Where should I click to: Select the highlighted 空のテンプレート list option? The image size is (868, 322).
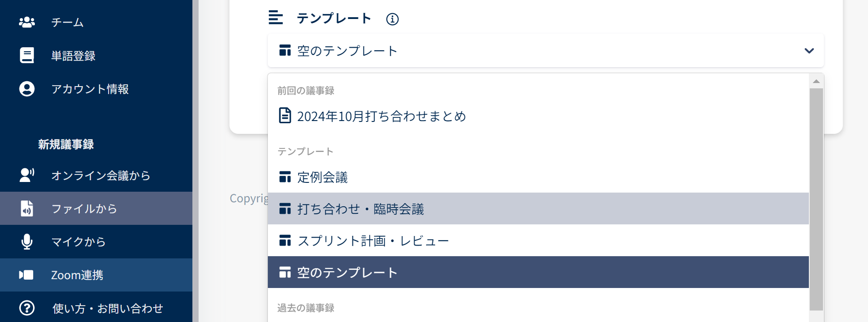click(x=347, y=273)
